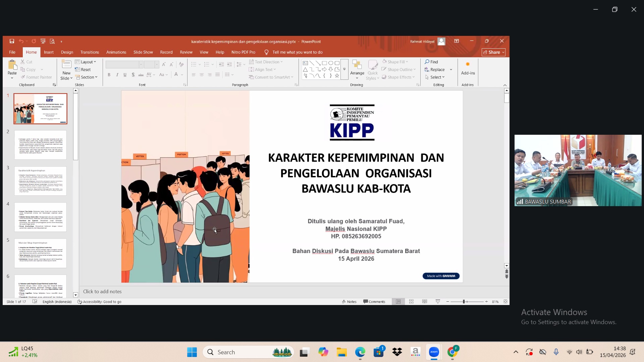Open the File menu
Screen dimensions: 644x362
tap(12, 52)
